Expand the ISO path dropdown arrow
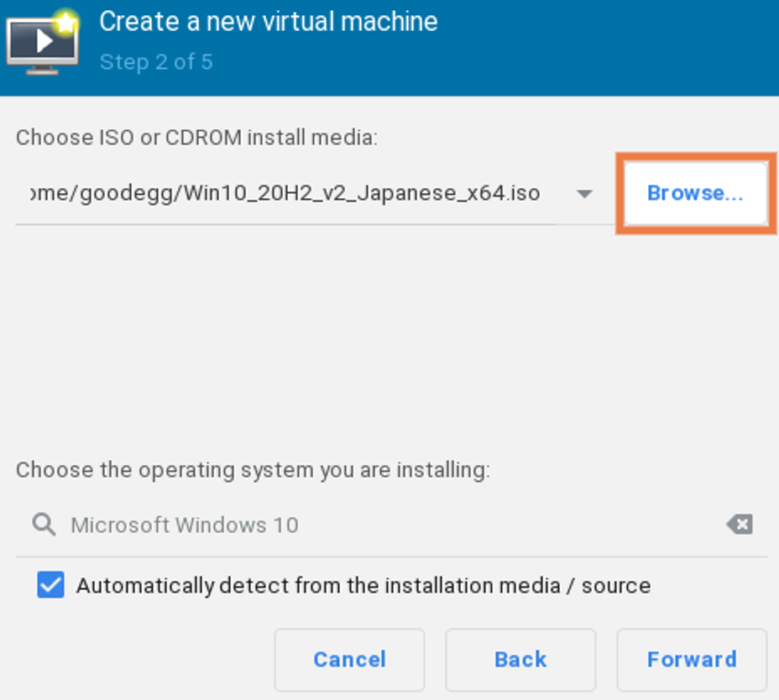 click(585, 193)
